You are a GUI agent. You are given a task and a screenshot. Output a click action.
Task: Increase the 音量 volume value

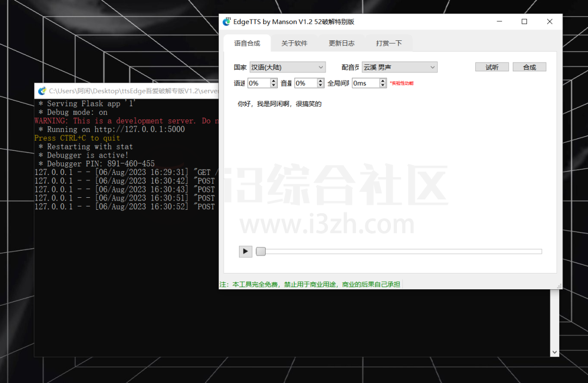pyautogui.click(x=320, y=81)
